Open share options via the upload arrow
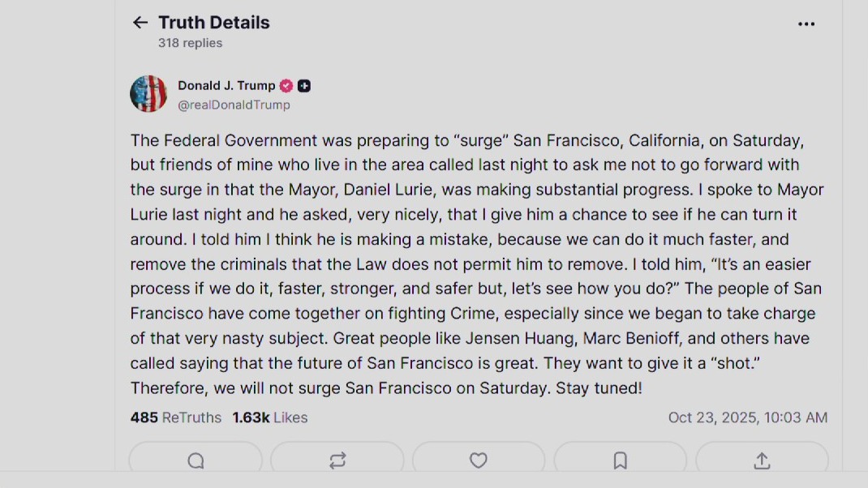Screen dimensions: 868x488 760,460
